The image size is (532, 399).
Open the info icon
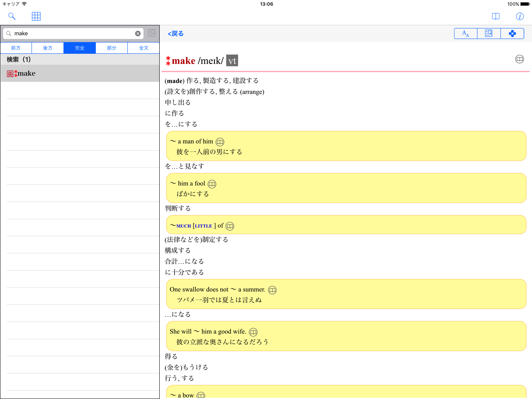tap(520, 16)
